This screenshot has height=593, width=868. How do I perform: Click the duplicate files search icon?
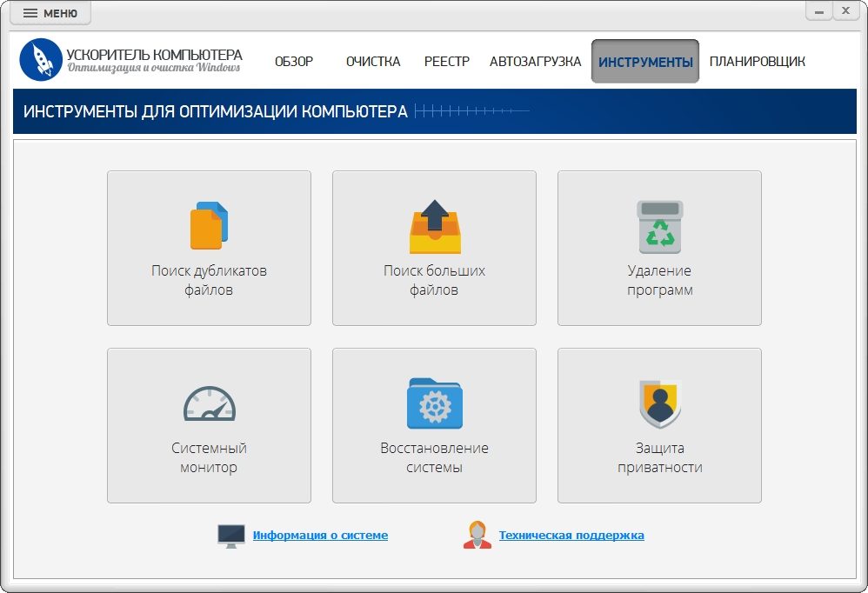tap(209, 225)
